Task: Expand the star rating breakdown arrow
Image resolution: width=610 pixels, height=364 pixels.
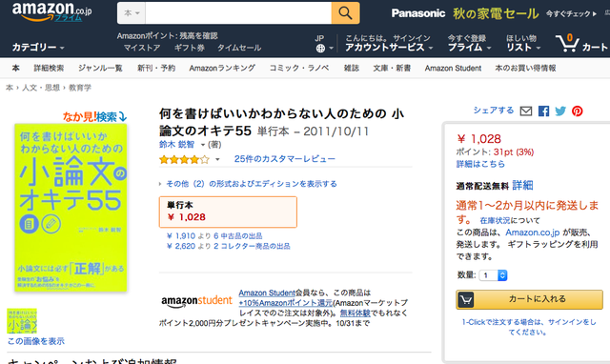Action: pos(217,159)
